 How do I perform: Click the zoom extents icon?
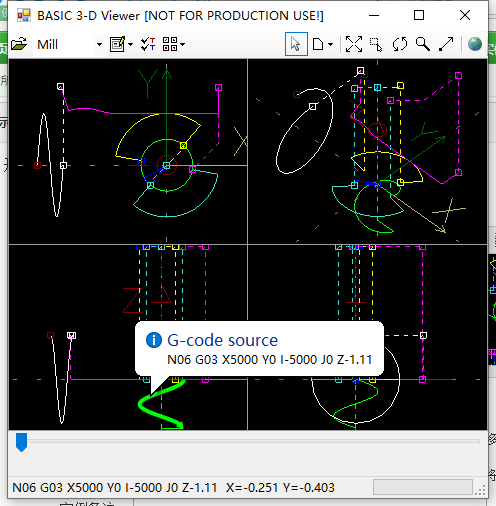tap(354, 44)
